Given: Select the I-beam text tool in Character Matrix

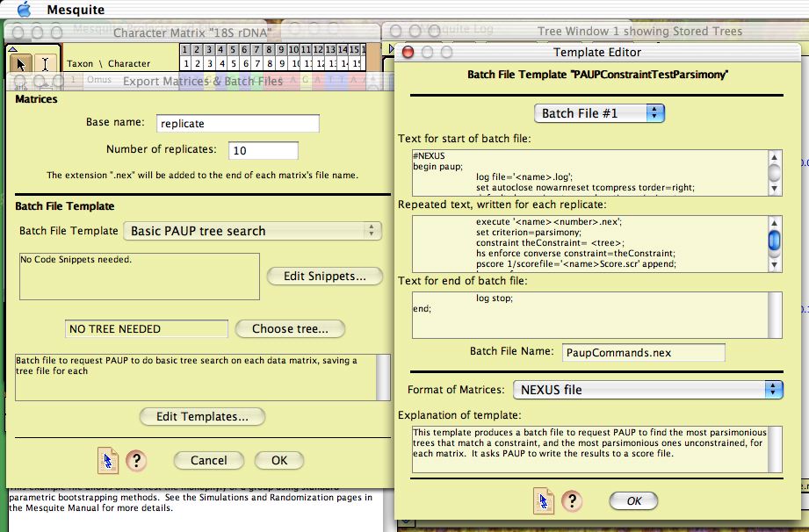Looking at the screenshot, I should coord(46,64).
